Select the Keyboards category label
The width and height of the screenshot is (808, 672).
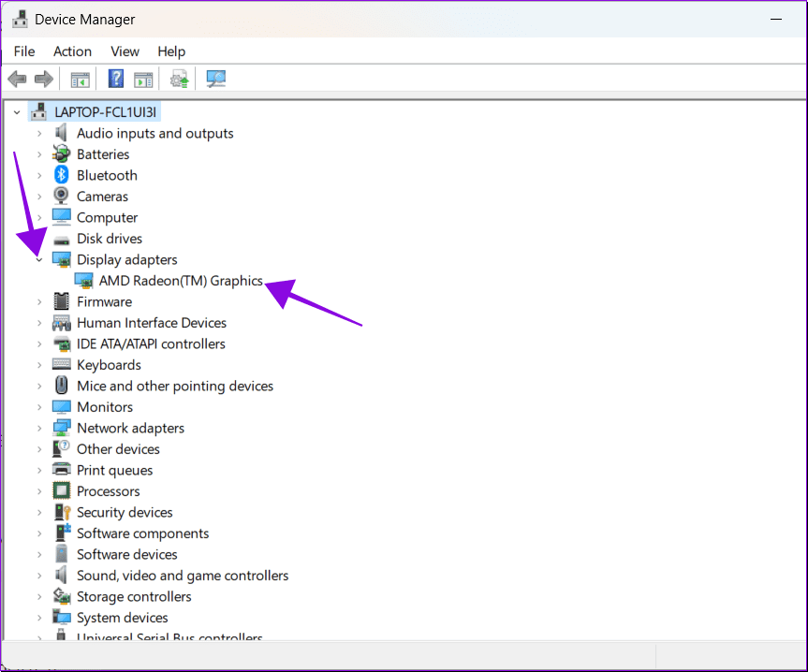pos(109,365)
